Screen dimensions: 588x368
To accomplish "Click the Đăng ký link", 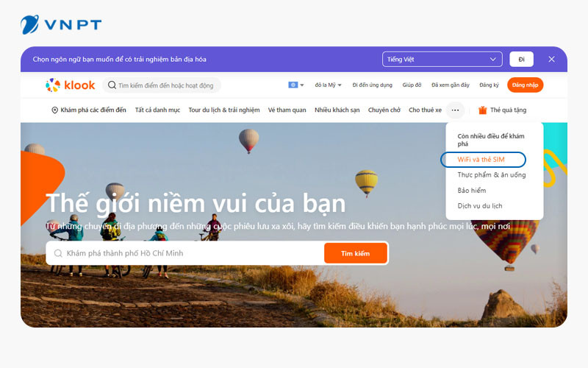I will 489,85.
